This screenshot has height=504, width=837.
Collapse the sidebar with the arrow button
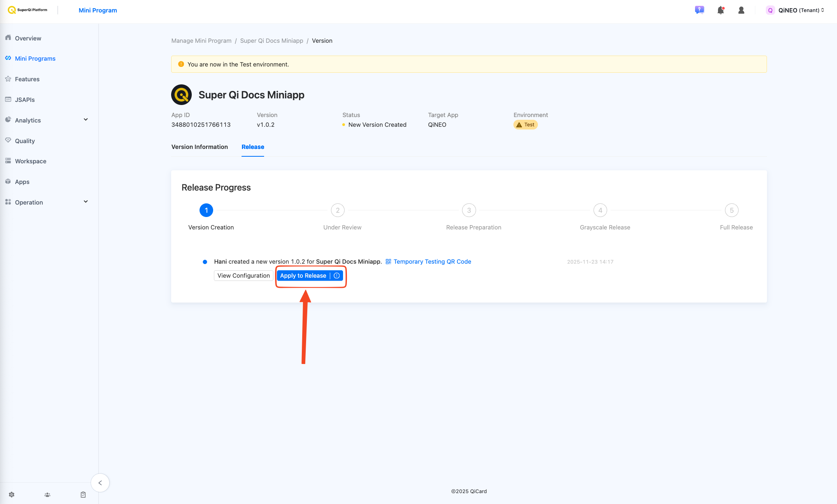point(100,483)
